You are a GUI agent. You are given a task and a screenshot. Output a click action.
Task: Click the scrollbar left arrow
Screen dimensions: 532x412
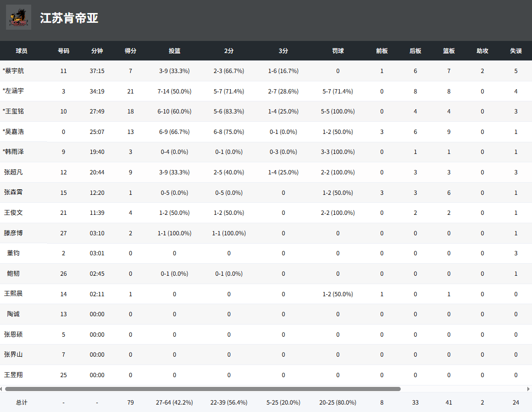click(x=2, y=389)
